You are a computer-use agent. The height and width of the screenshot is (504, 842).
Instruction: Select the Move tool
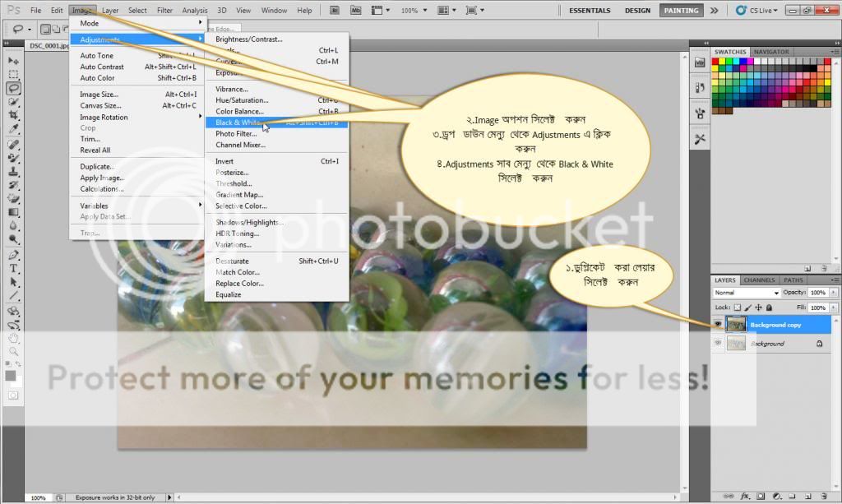coord(14,61)
